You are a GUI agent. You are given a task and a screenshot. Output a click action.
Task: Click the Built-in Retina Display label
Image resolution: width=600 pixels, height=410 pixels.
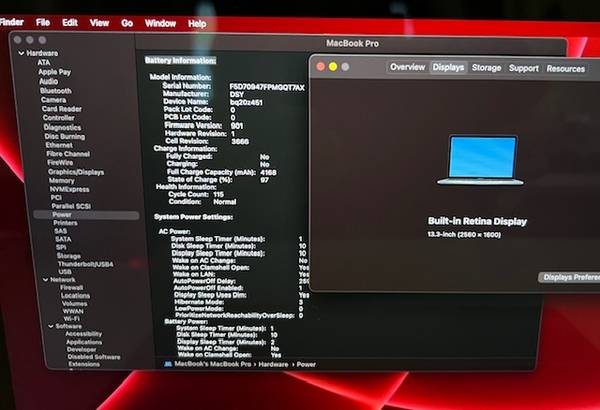477,221
